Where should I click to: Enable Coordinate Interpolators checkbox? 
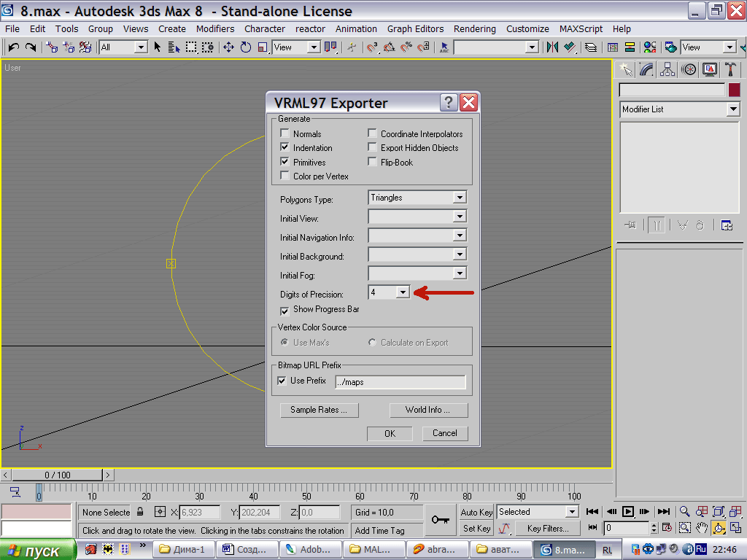pyautogui.click(x=373, y=133)
